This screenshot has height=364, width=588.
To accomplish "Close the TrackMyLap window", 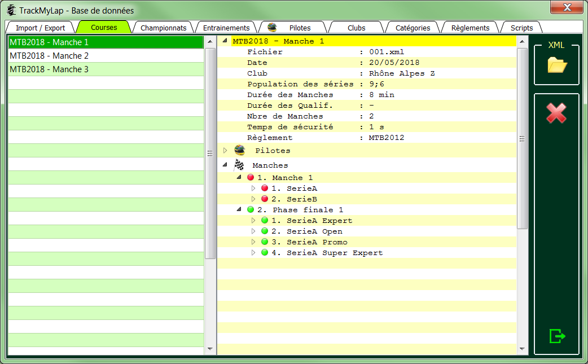I will (x=567, y=7).
